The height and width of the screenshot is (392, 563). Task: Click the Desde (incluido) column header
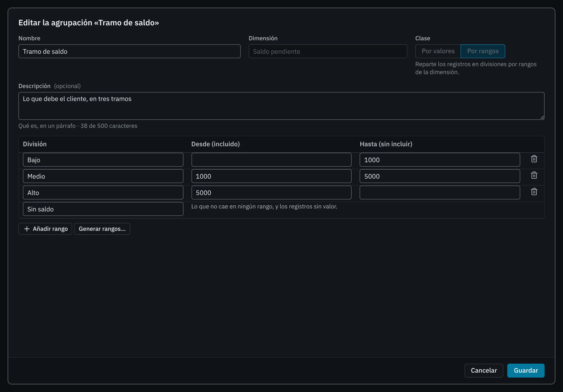pos(215,144)
